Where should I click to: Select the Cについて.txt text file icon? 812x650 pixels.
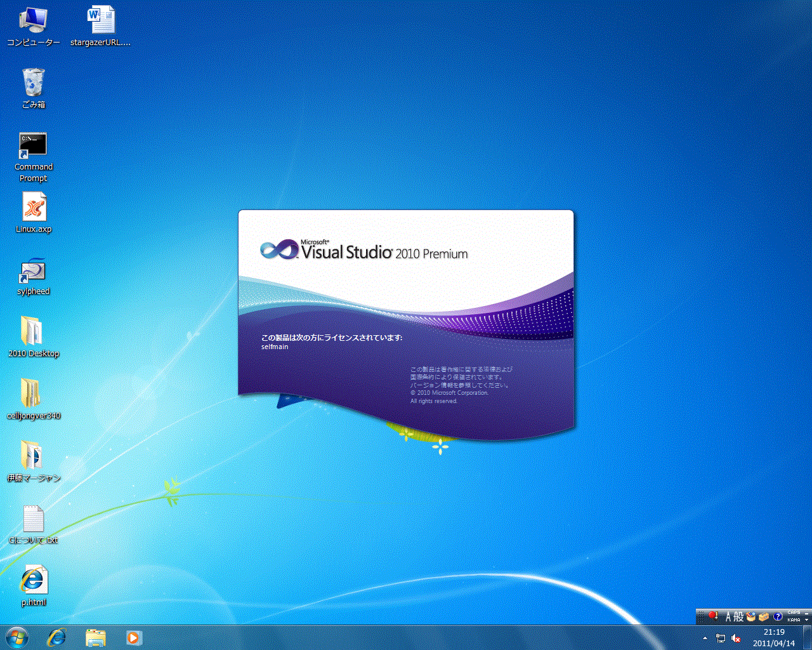(x=34, y=524)
